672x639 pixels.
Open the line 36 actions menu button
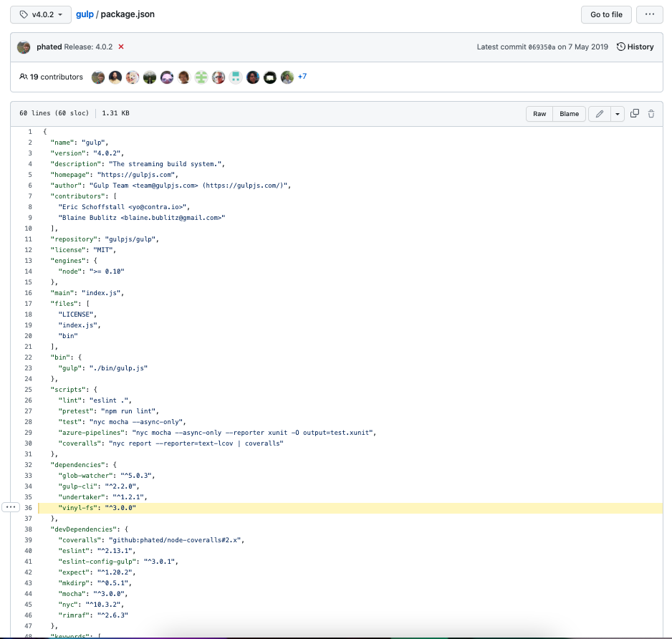click(x=11, y=507)
